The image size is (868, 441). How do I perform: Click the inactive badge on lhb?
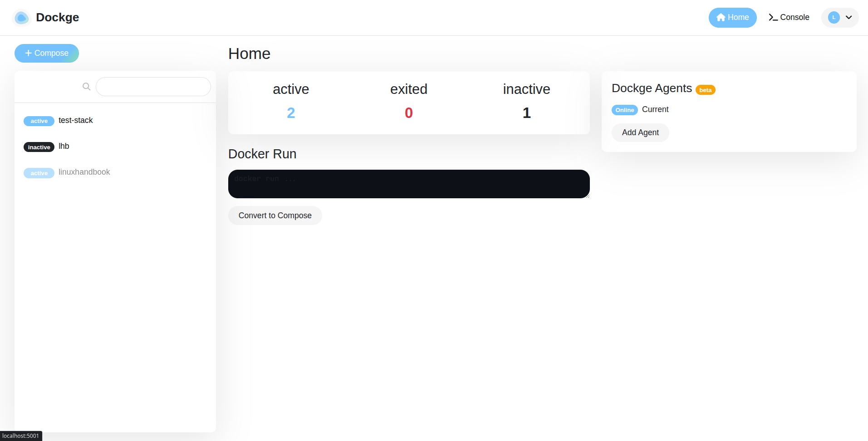(x=39, y=147)
